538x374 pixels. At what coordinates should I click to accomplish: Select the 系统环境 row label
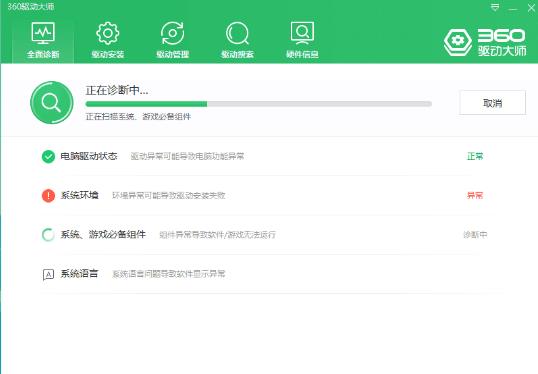pos(80,195)
